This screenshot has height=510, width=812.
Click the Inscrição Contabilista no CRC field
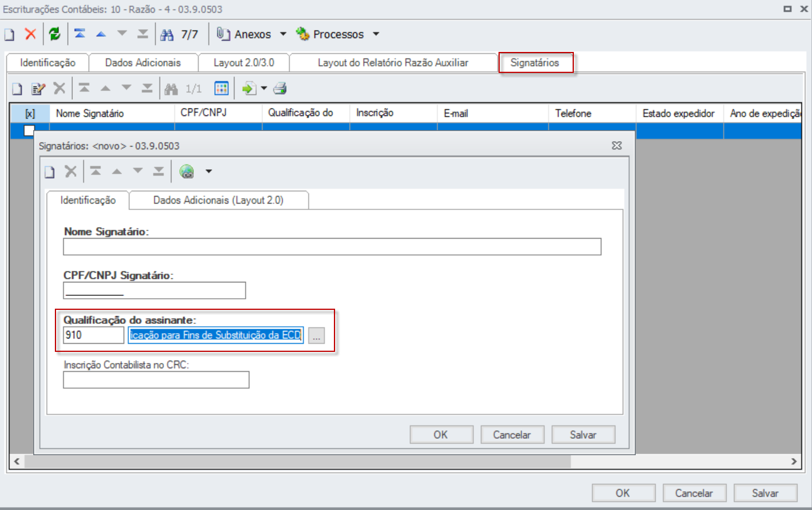156,380
